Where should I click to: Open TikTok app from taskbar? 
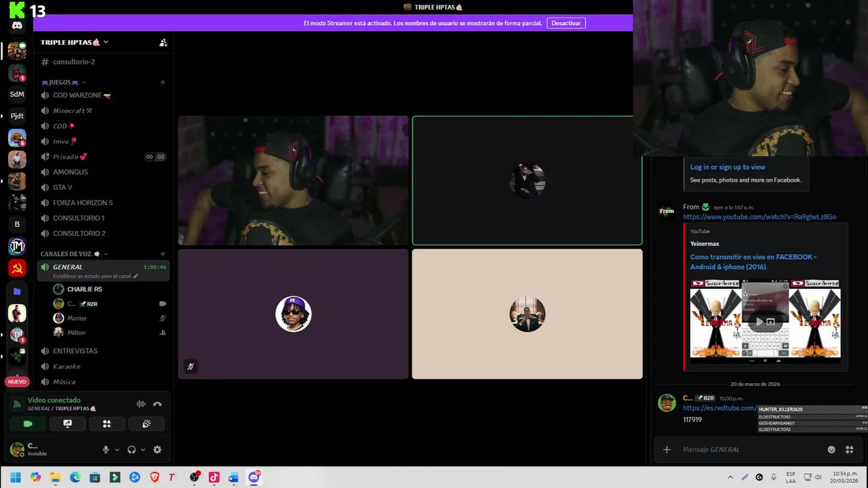pyautogui.click(x=214, y=477)
